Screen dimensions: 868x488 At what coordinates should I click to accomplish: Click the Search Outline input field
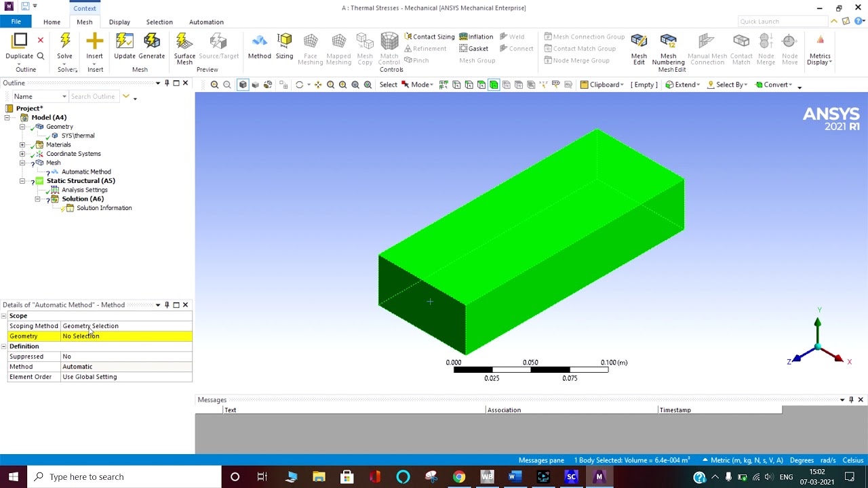click(93, 96)
